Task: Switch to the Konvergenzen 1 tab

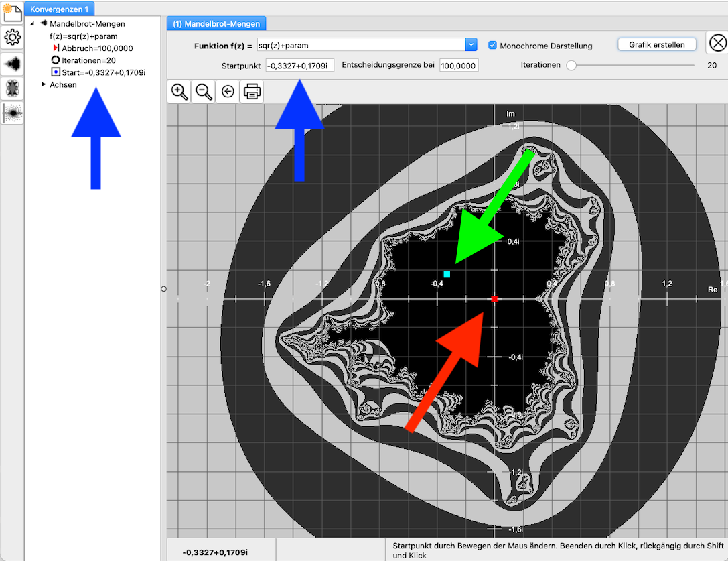Action: pyautogui.click(x=59, y=9)
